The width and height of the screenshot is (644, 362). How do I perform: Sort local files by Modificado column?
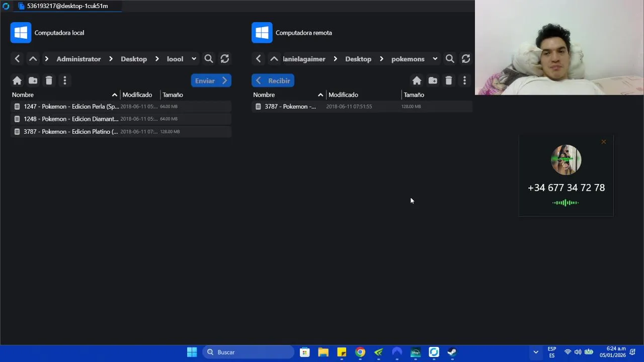pos(137,95)
